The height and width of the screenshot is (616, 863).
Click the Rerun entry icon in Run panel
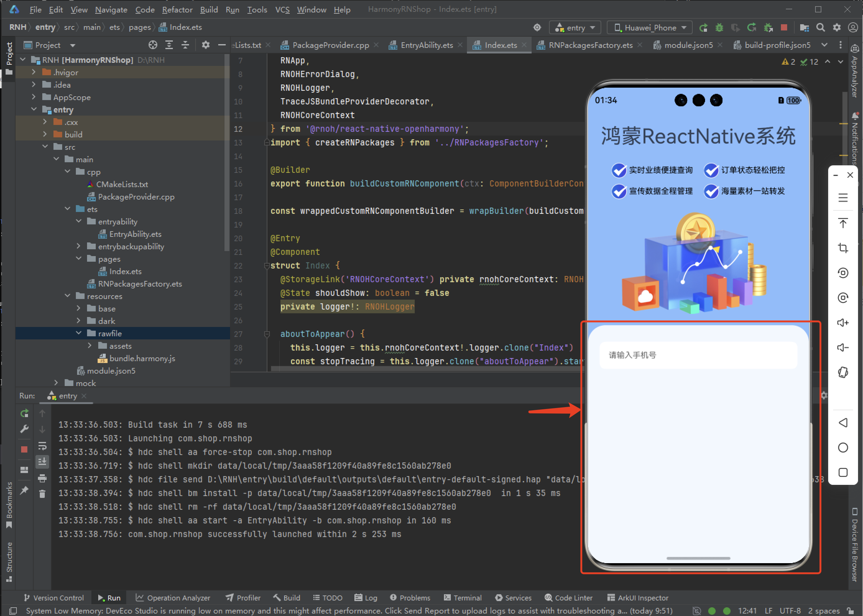coord(24,413)
